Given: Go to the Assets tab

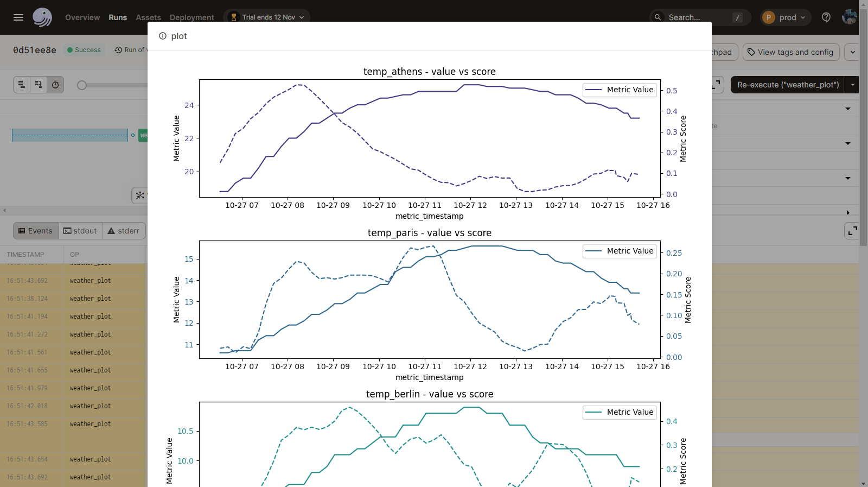Looking at the screenshot, I should (x=148, y=17).
